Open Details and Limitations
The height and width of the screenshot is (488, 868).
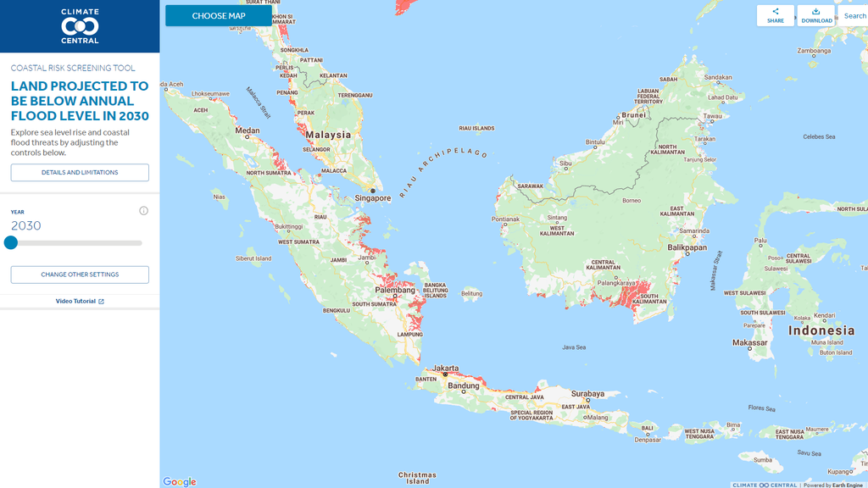click(80, 172)
